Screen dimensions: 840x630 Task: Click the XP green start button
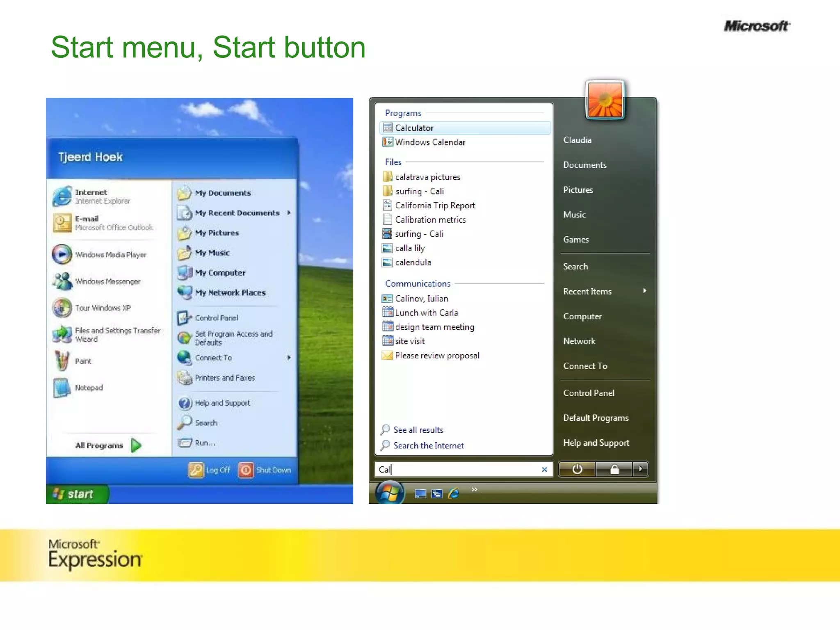click(x=78, y=494)
